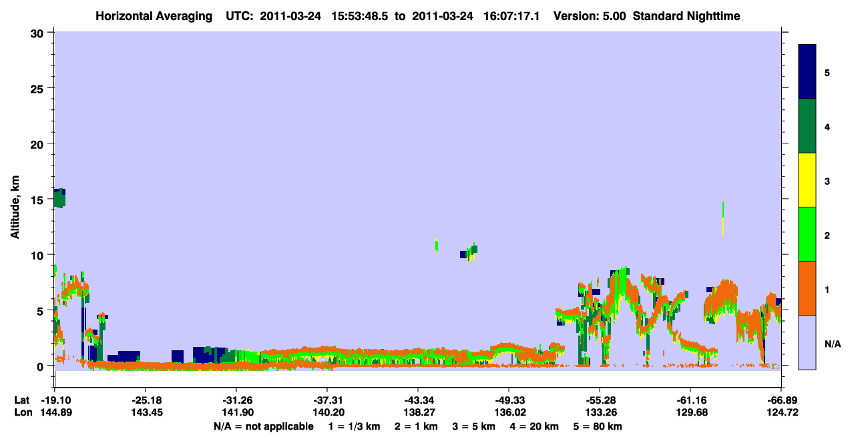
Task: Click the y-axis tick label 10
Action: (x=39, y=255)
